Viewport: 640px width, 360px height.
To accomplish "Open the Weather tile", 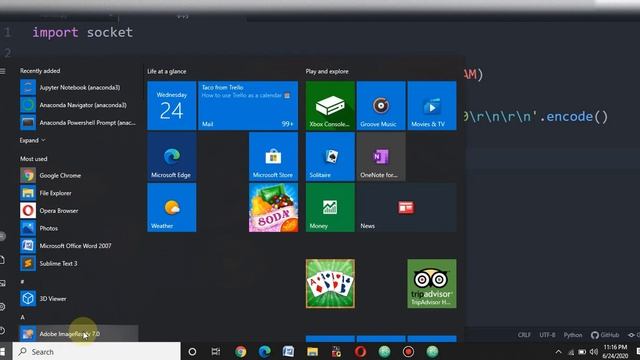I will pyautogui.click(x=172, y=207).
